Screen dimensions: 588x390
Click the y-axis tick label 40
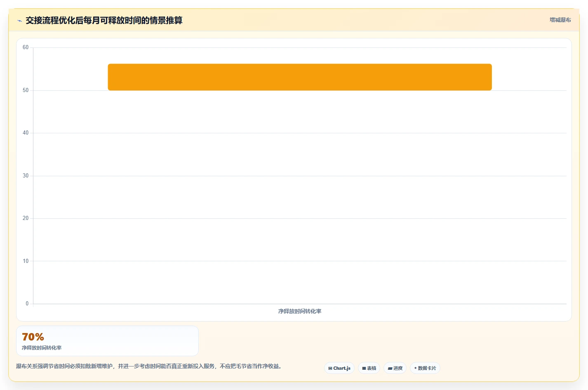point(26,133)
